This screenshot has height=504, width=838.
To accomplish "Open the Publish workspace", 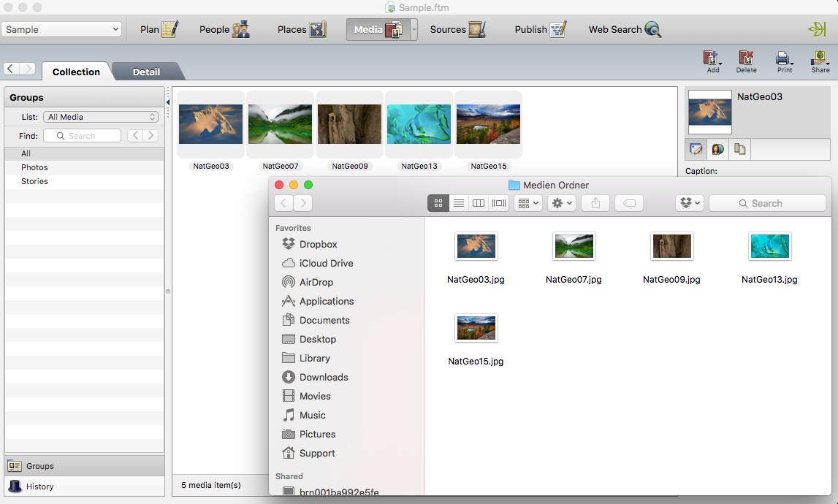I will [541, 29].
